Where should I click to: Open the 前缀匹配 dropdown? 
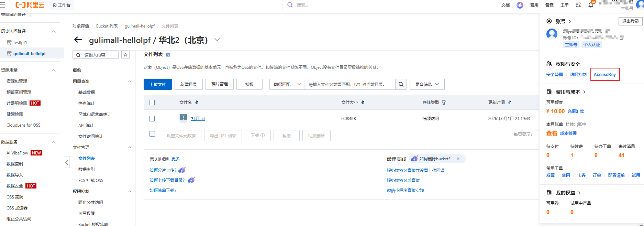[287, 84]
